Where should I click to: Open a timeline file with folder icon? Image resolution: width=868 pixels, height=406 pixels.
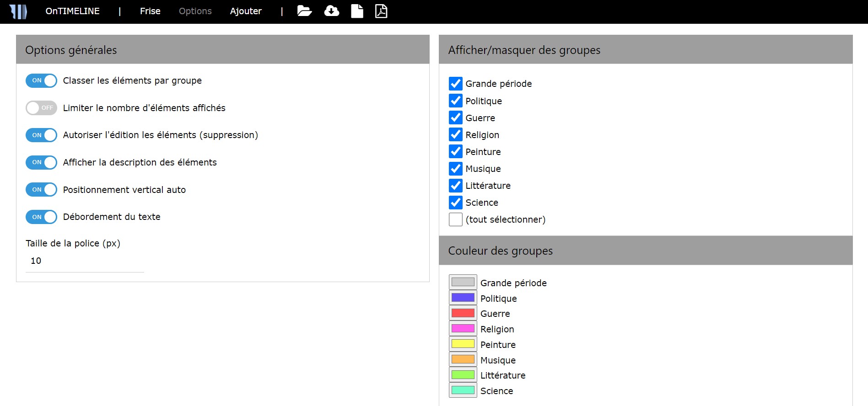coord(304,11)
